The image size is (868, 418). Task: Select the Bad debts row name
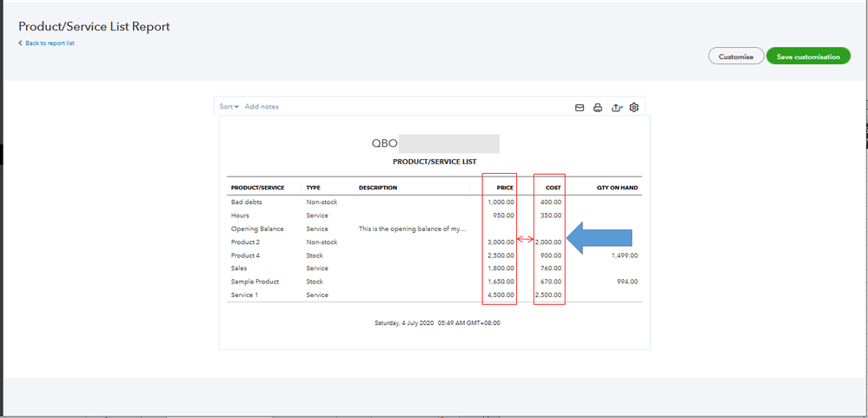[247, 202]
